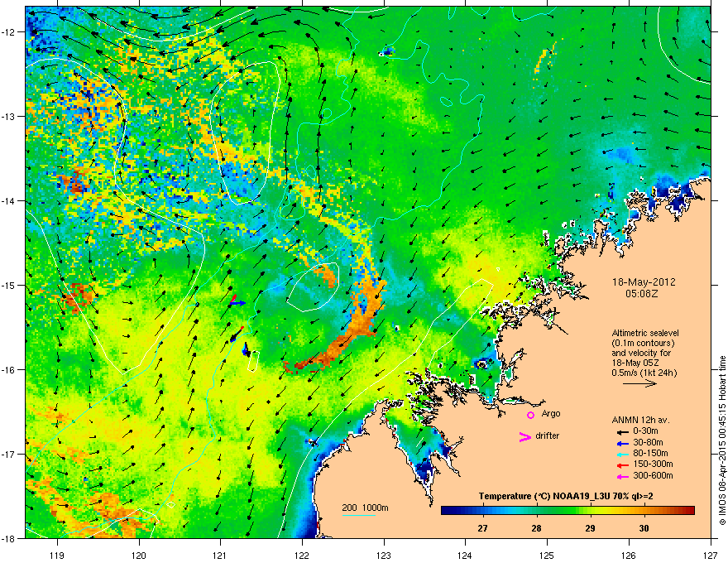Click the black 0-30m arrow in legend
The image size is (728, 563).
coord(621,432)
